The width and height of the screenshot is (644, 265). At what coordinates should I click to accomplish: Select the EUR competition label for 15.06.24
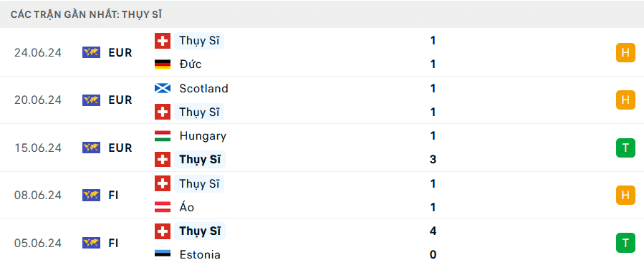coord(120,148)
